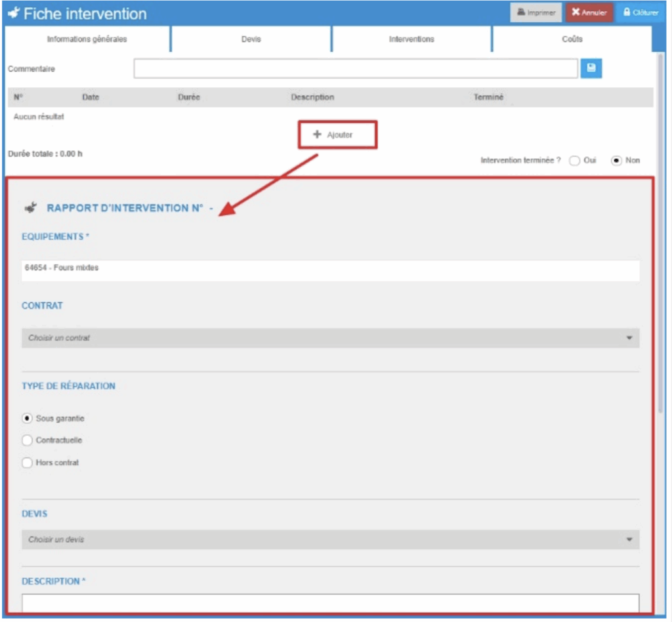Click the wrench icon beside Fiche intervention
The image size is (672, 622).
tap(13, 14)
